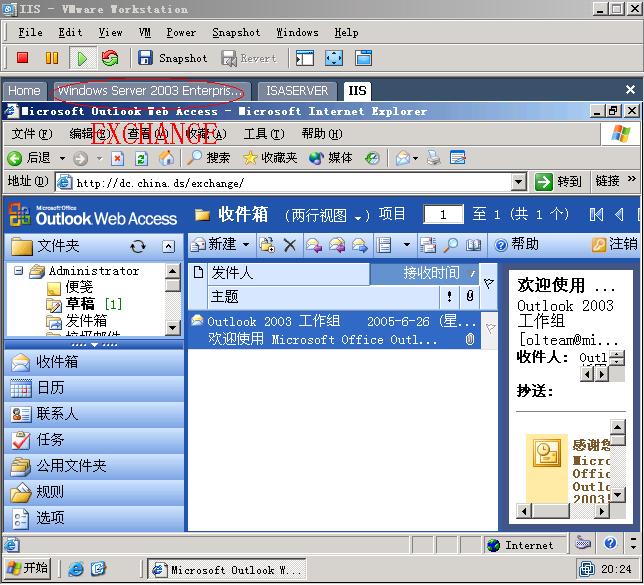Click the VMware Power Off red stop icon
The height and width of the screenshot is (585, 644).
tap(23, 58)
